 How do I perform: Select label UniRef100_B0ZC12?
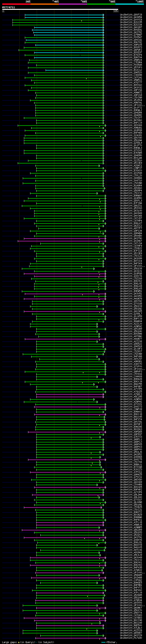click(x=131, y=70)
